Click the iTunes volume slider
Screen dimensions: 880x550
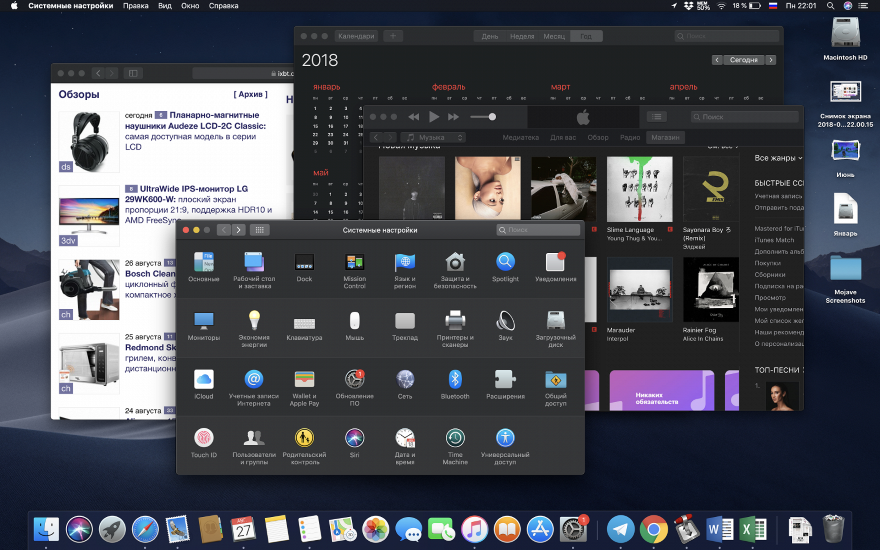point(483,117)
